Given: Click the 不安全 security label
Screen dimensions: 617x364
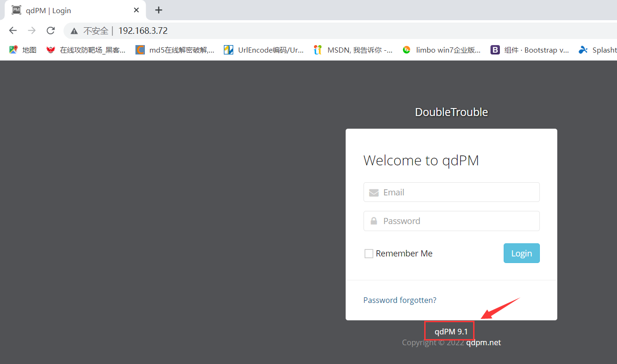Looking at the screenshot, I should [x=96, y=31].
